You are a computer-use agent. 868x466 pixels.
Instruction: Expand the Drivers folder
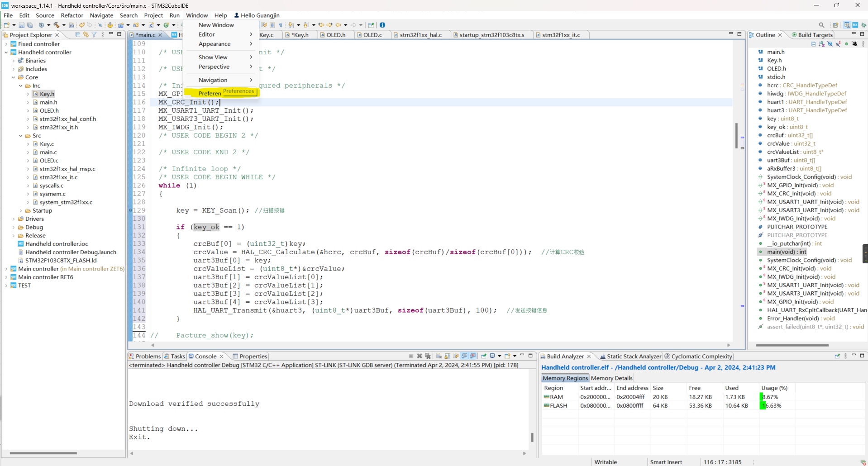point(13,219)
